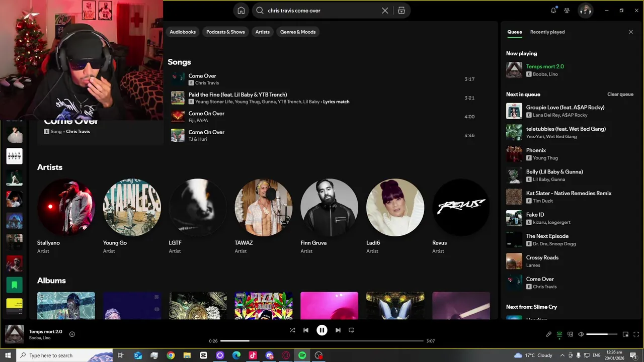Open the notifications bell
The height and width of the screenshot is (362, 644).
[553, 10]
